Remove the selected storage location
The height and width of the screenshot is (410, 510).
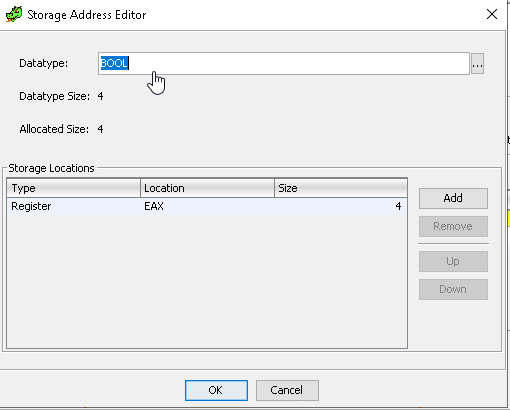point(453,226)
